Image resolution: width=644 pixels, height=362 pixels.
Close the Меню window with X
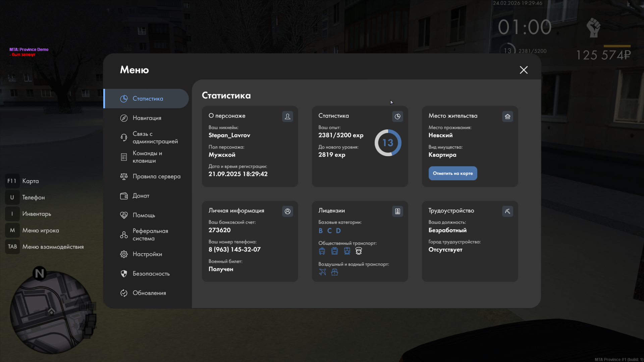pos(524,70)
